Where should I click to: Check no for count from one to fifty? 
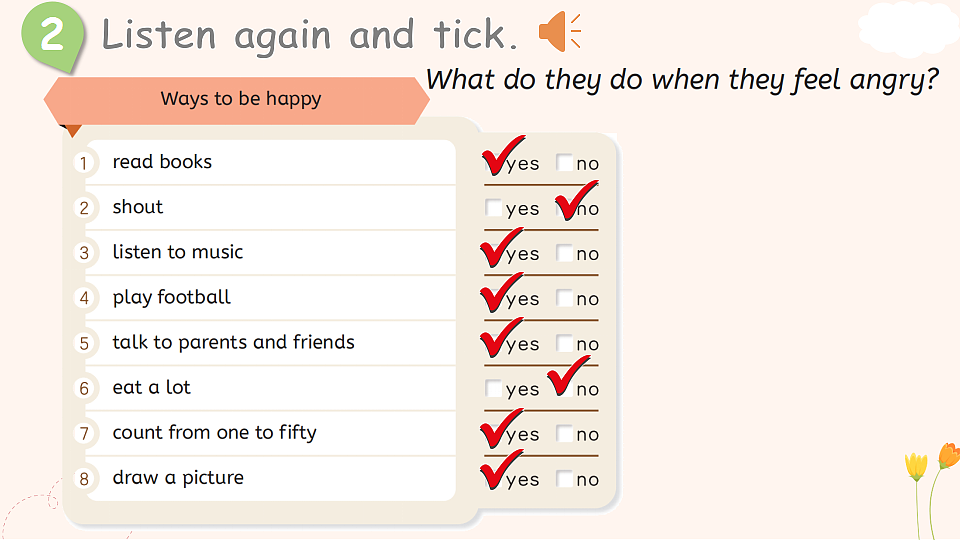(564, 433)
